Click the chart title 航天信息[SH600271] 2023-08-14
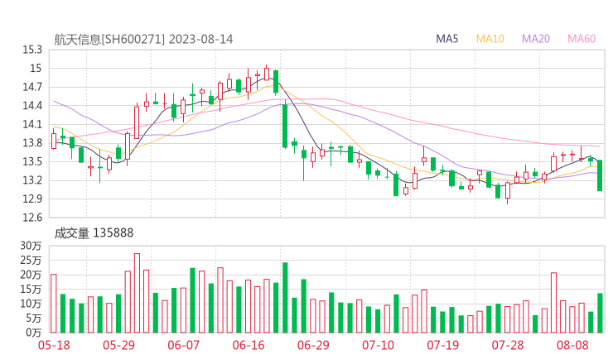Screen dimensions: 613x364 (x=143, y=40)
